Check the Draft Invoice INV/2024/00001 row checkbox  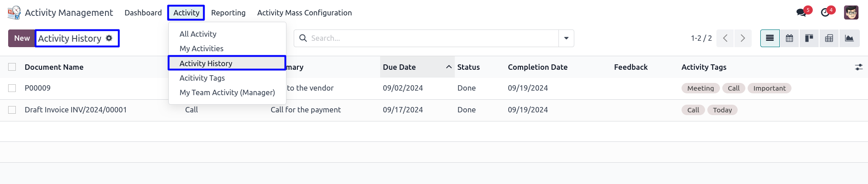click(12, 110)
